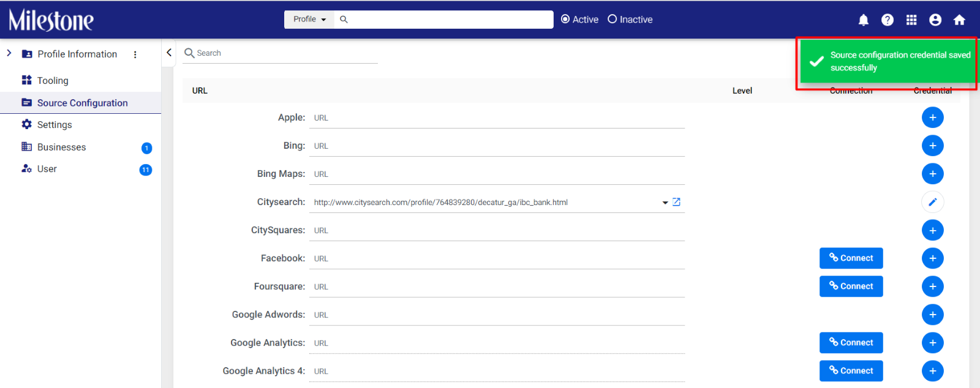Open the notifications bell icon
This screenshot has width=980, height=388.
pyautogui.click(x=864, y=20)
